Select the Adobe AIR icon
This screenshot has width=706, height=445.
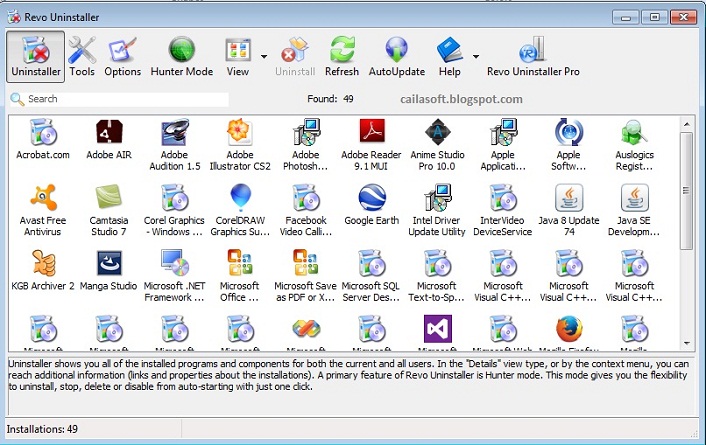109,132
